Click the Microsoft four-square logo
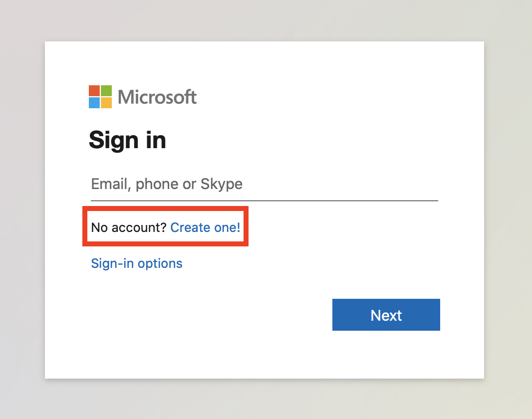 tap(100, 97)
